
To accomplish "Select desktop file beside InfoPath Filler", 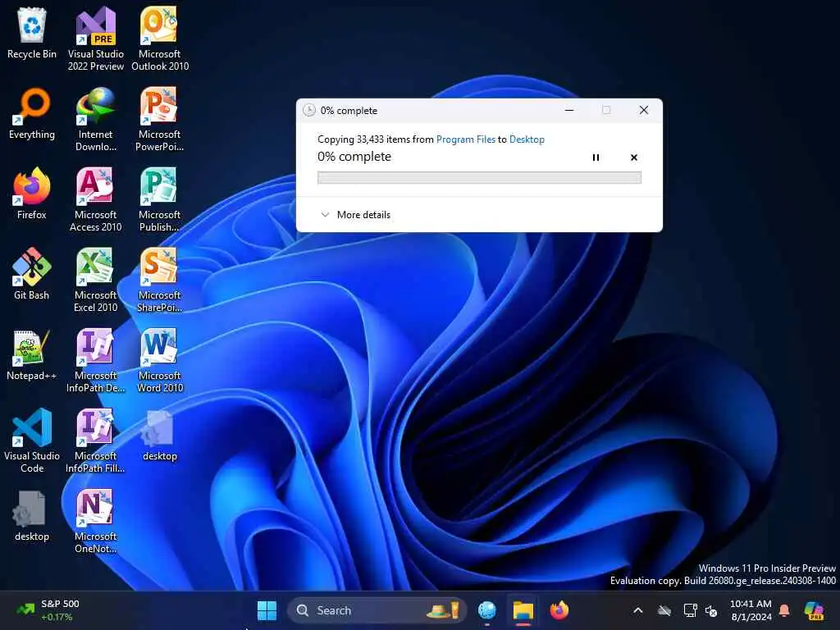I will [x=160, y=435].
